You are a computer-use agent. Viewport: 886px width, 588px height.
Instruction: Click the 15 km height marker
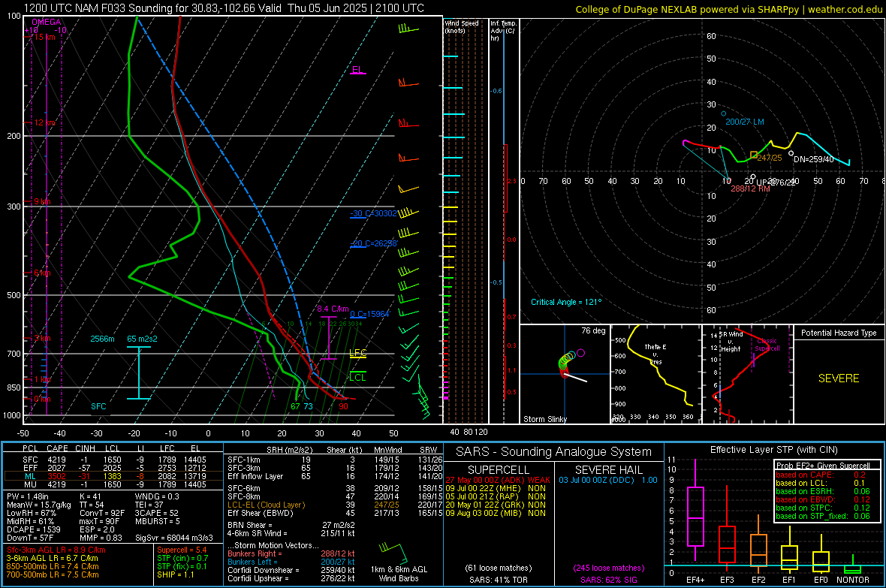(44, 38)
